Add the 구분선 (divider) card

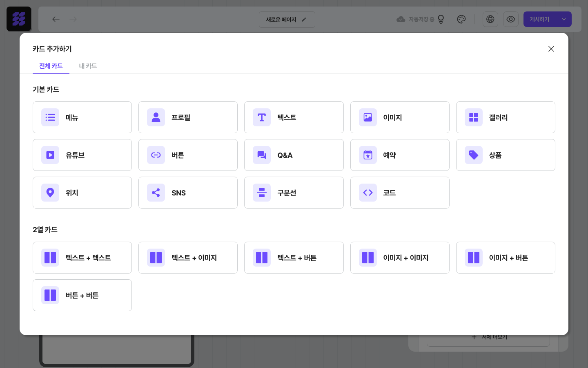click(294, 193)
